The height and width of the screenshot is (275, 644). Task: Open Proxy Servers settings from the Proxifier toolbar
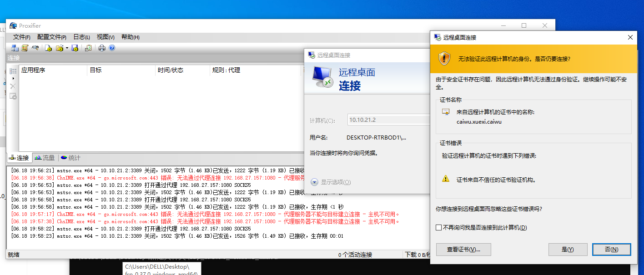pos(15,48)
